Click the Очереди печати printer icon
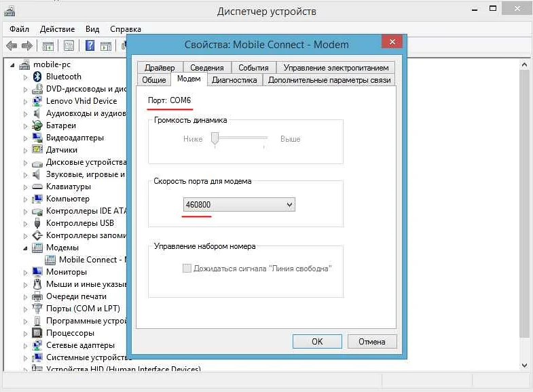The height and width of the screenshot is (392, 533). [37, 296]
